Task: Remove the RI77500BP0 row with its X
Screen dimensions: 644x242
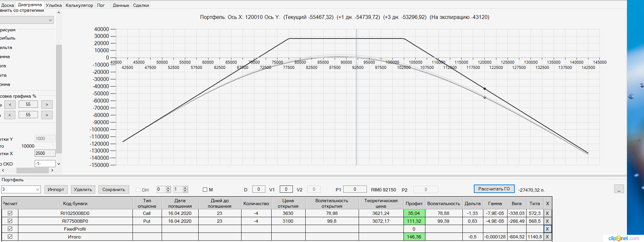Action: (547, 221)
